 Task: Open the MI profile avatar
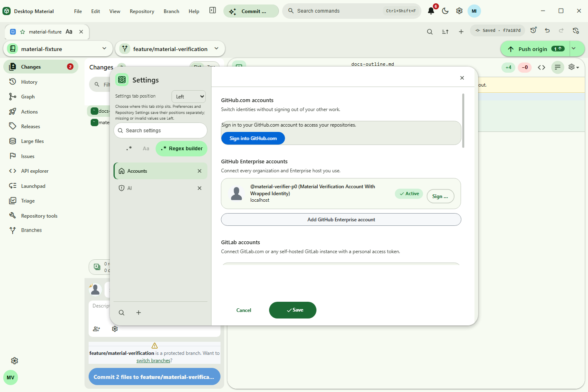(x=474, y=11)
